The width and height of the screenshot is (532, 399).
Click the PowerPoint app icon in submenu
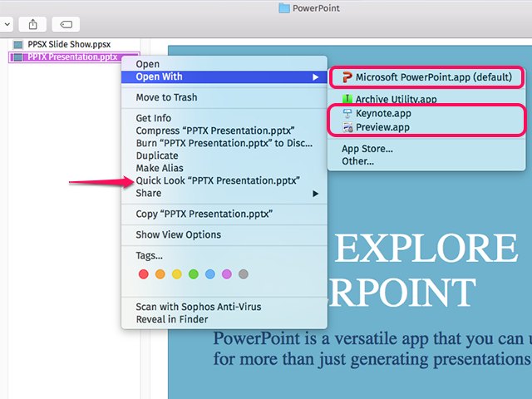(347, 77)
